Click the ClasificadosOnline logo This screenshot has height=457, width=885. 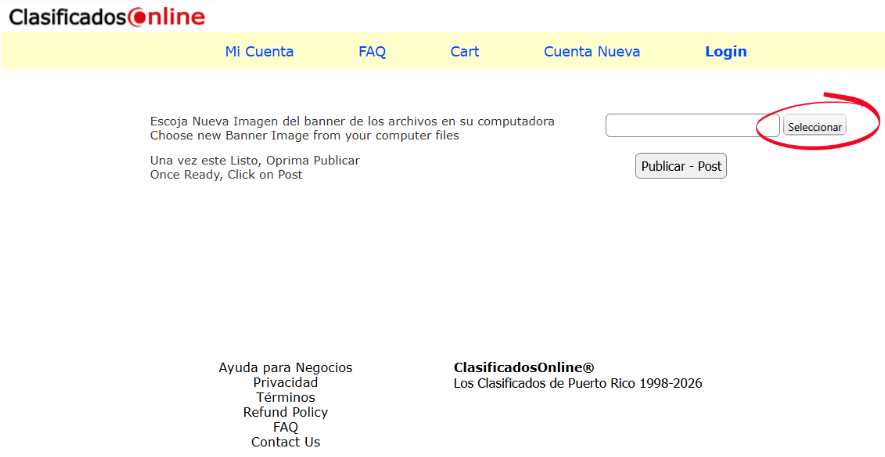click(107, 17)
